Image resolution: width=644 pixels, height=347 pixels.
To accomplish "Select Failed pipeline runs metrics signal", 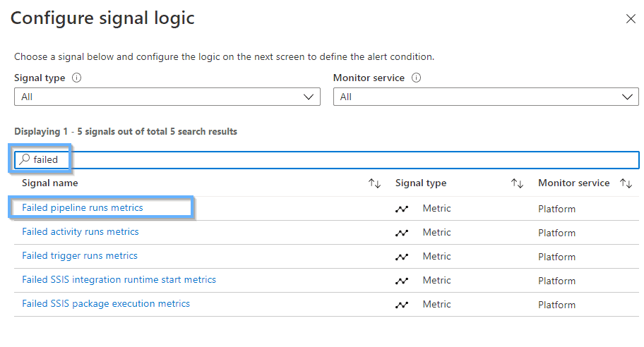I will 82,207.
